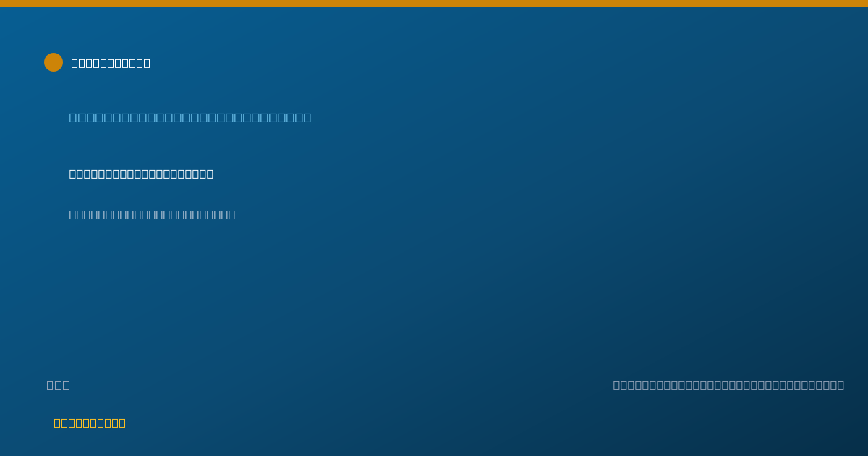Click the short gray footer label on left

[59, 385]
